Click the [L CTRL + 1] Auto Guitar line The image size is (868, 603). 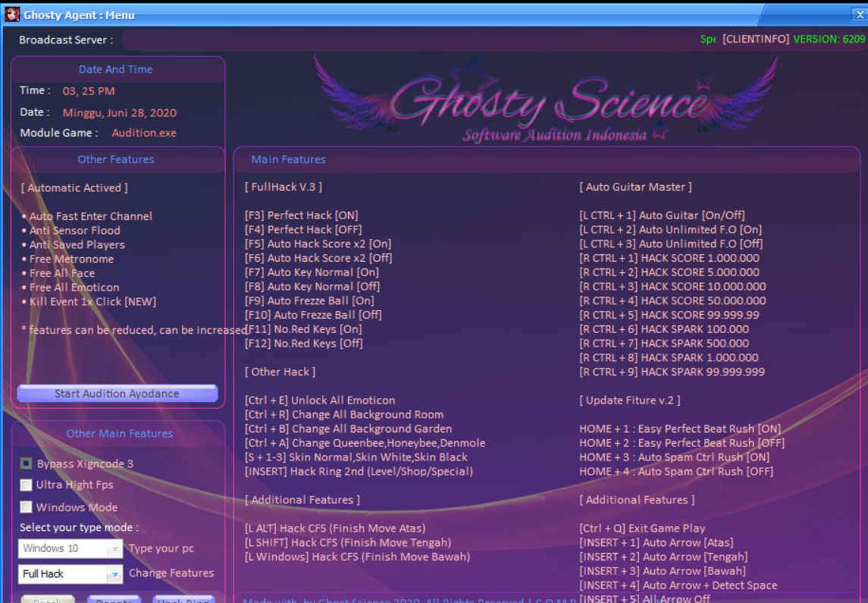point(662,215)
